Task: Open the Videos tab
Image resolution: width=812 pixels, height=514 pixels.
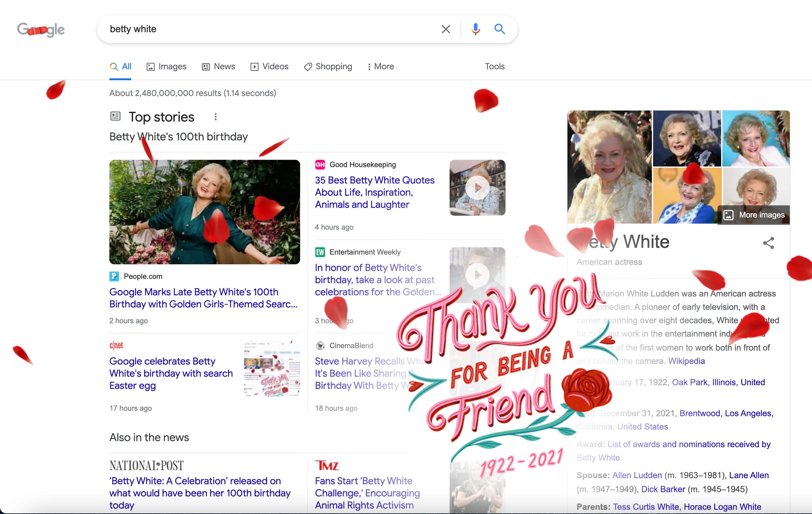Action: click(x=269, y=67)
